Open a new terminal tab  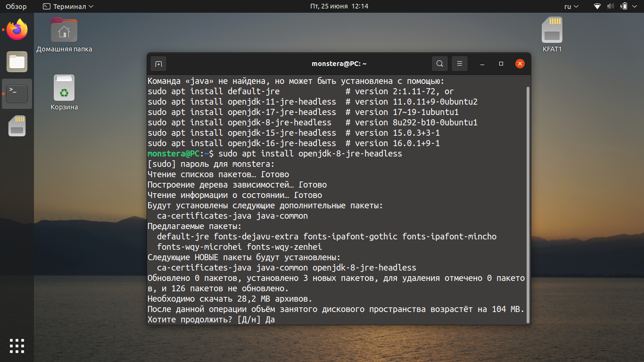pyautogui.click(x=158, y=64)
